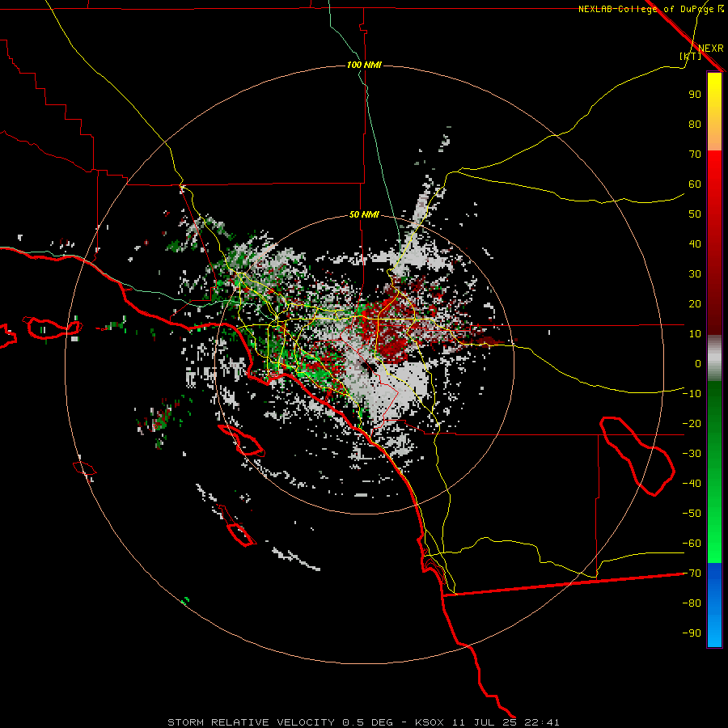Image resolution: width=728 pixels, height=728 pixels.
Task: Click the 20 value on the velocity scale
Action: (695, 303)
